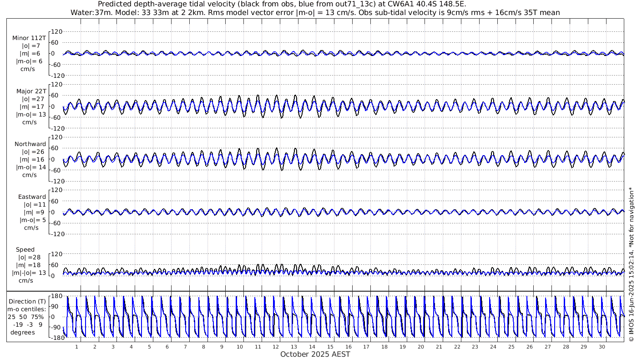Click the chart title starting "Predicted depth-average tidal velocity"

click(x=282, y=4)
